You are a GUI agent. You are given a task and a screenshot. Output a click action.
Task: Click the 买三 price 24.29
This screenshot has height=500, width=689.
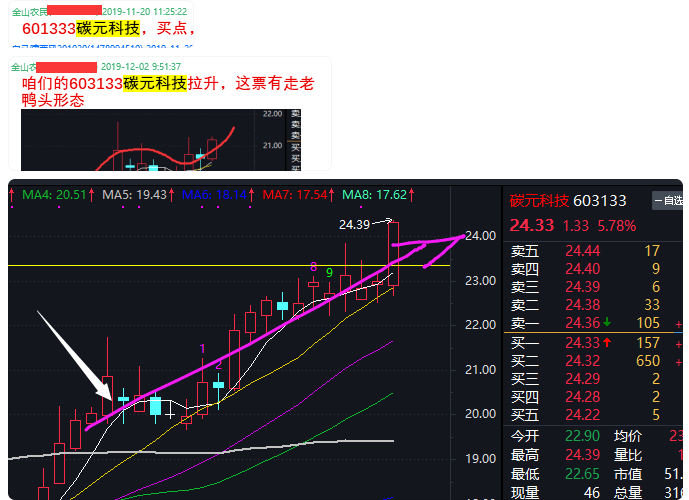pos(582,379)
